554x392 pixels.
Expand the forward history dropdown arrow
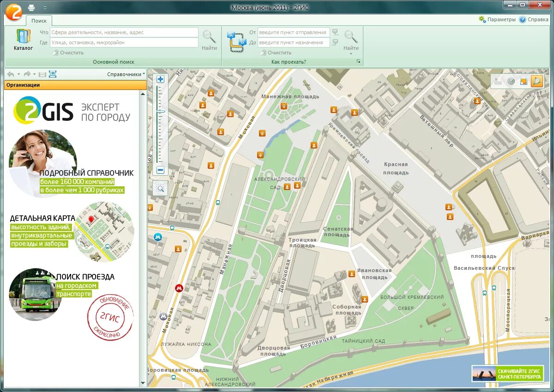pyautogui.click(x=34, y=74)
